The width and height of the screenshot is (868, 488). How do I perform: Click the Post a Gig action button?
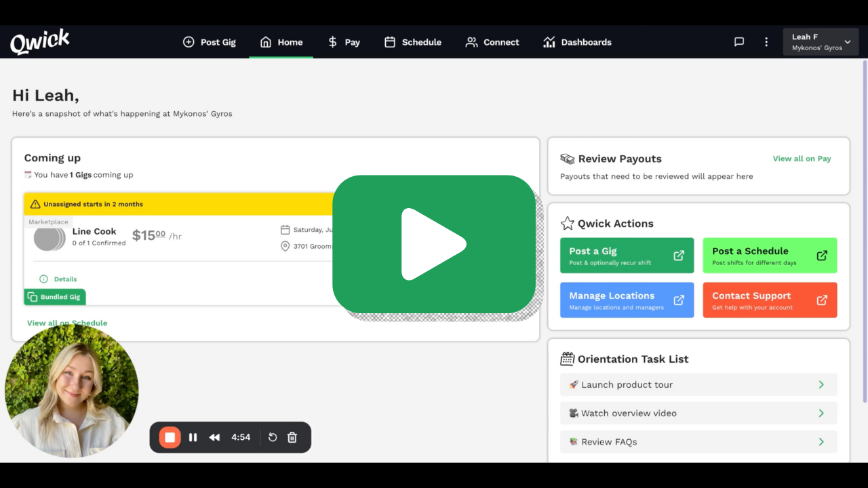click(x=627, y=256)
